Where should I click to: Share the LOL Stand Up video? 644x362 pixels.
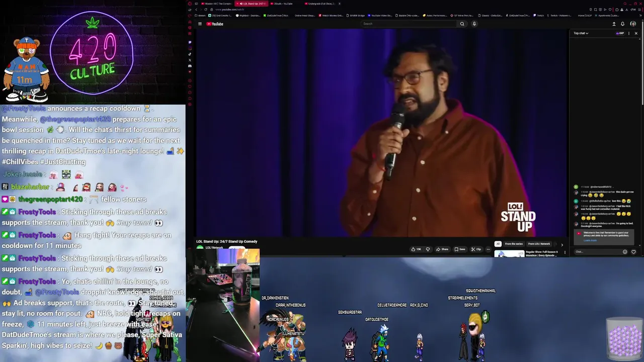point(442,249)
